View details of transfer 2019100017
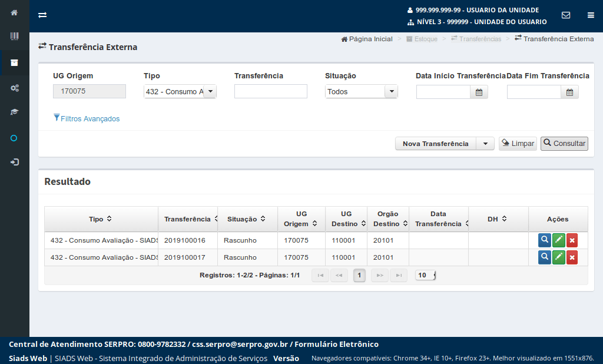Image resolution: width=603 pixels, height=364 pixels. coord(545,257)
